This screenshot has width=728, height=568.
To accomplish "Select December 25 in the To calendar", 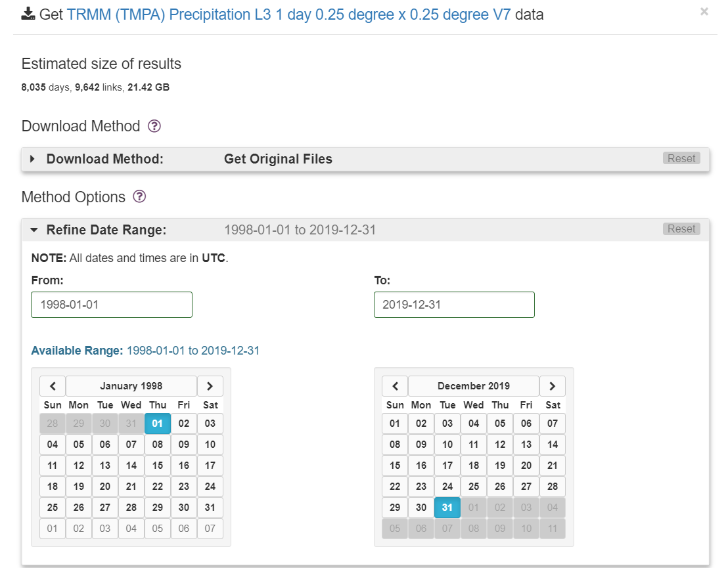I will coord(474,487).
